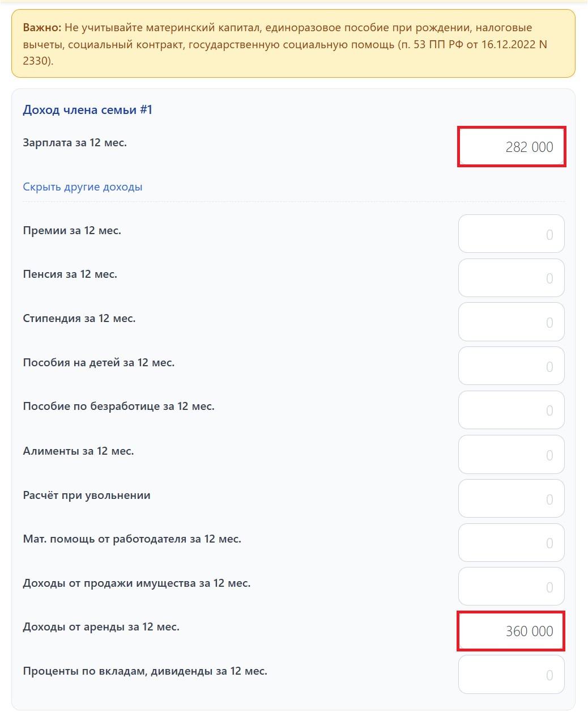Viewport: 588px width, 724px height.
Task: Collapse section via 'Скрыть другие доходы' link
Action: 83,187
